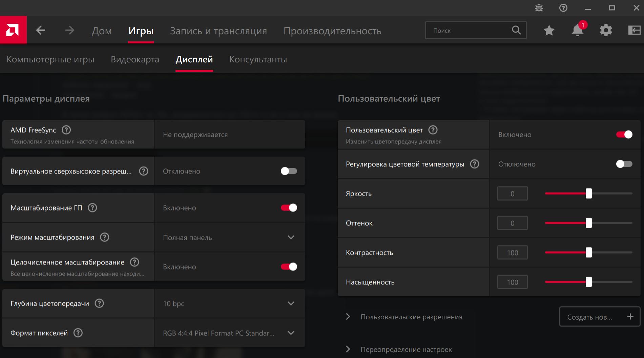Show help for Глубина цветопередачи
Screen dimensions: 644x358
99,303
